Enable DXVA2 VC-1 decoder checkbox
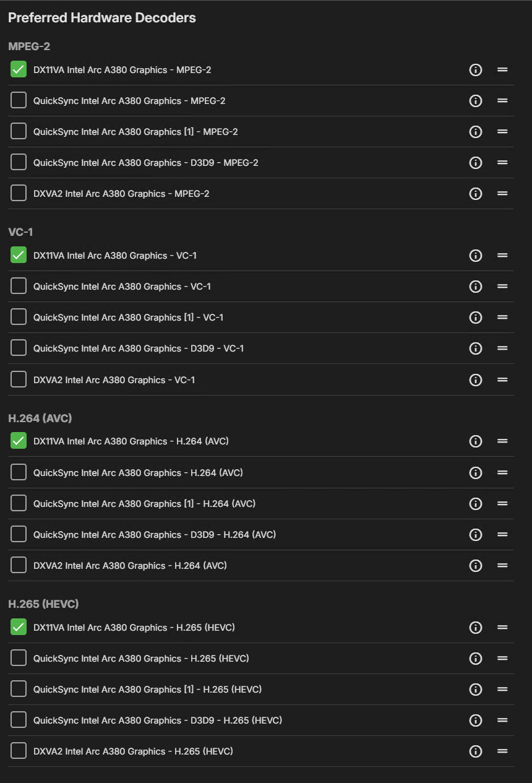 click(x=19, y=379)
